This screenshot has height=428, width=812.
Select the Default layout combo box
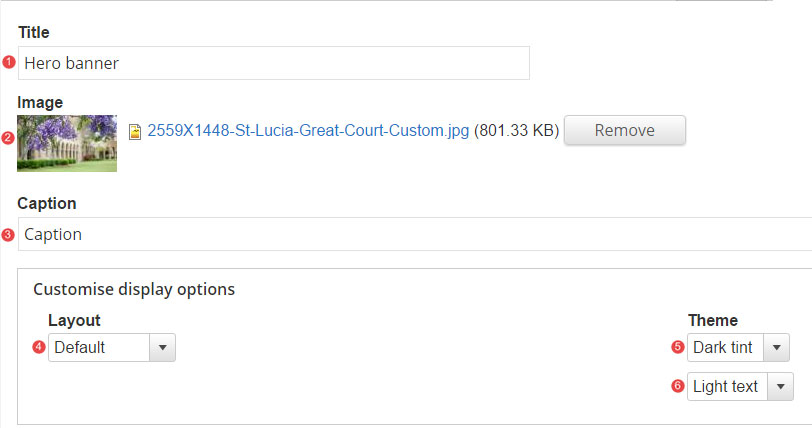(112, 347)
